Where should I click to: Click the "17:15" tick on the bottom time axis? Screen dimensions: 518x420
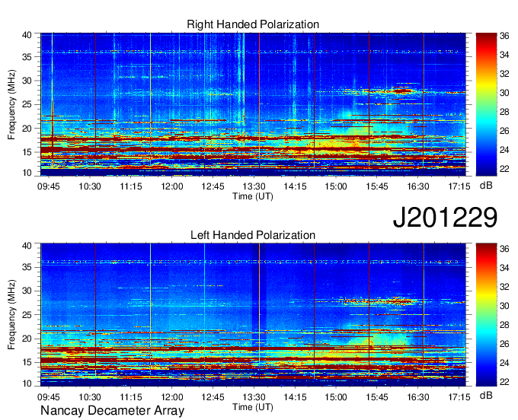tap(459, 396)
